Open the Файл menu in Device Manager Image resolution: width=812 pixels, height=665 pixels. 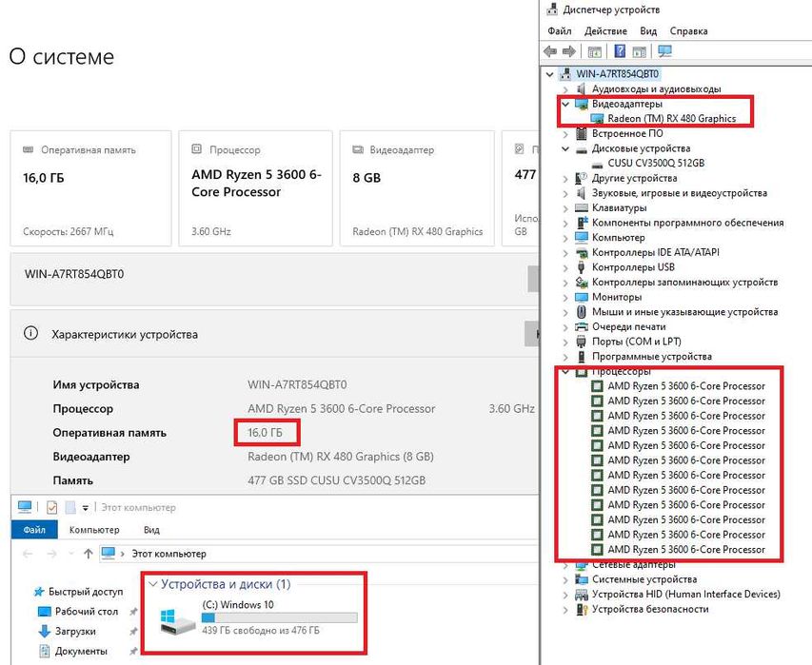click(x=560, y=31)
